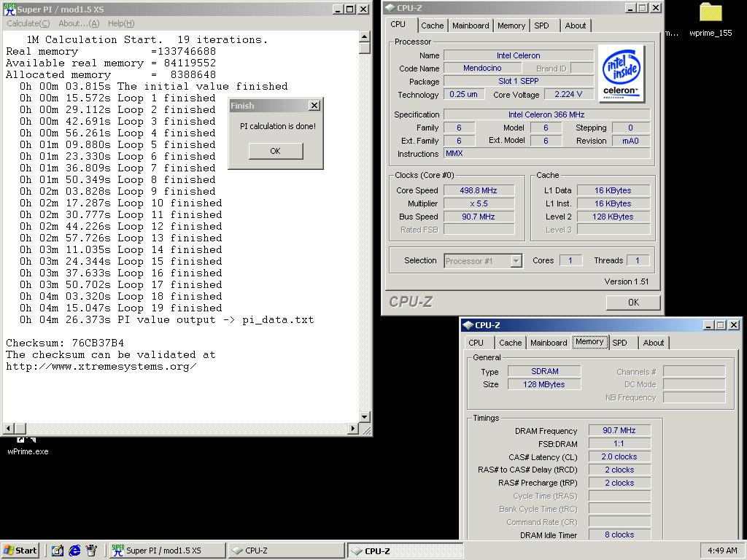747x560 pixels.
Task: Open the Help menu in Super PI
Action: point(121,23)
